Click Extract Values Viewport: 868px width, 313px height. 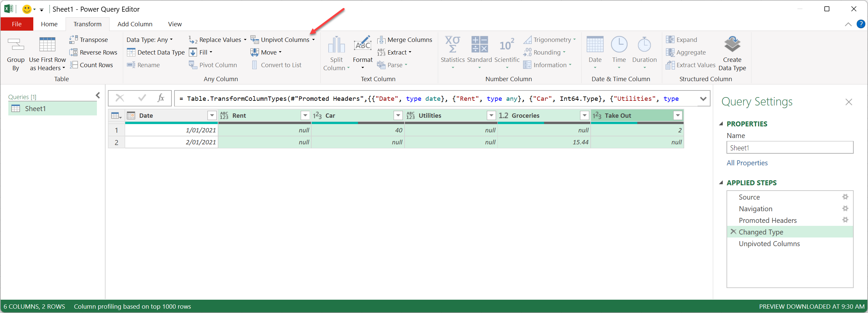tap(691, 65)
